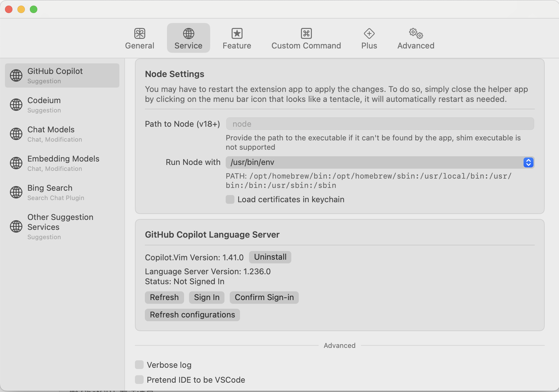The height and width of the screenshot is (392, 559).
Task: Open the Plus diamond icon tab
Action: click(x=369, y=33)
